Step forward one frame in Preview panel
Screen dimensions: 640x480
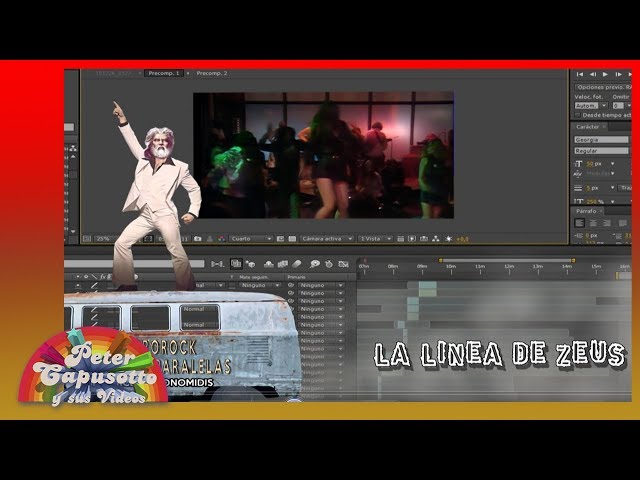pyautogui.click(x=618, y=74)
